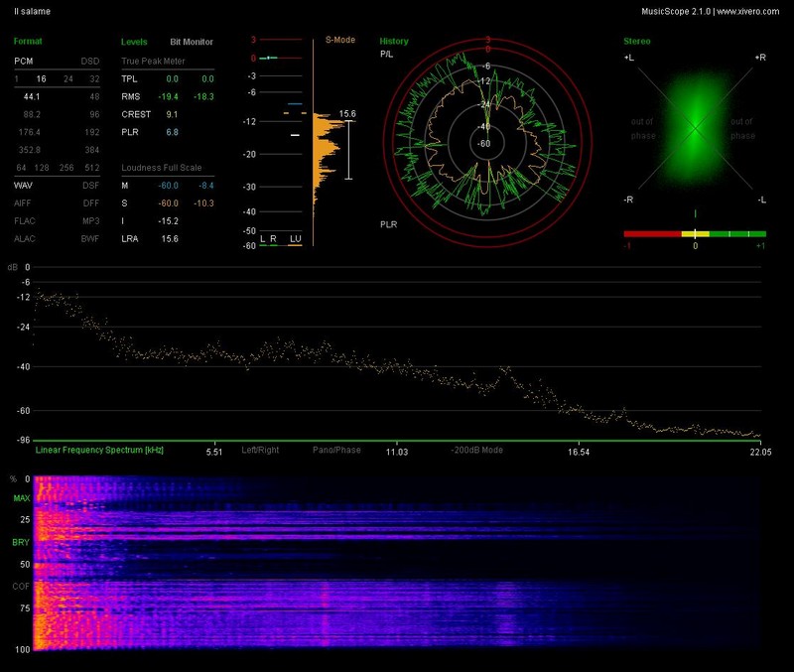
Task: Select the 176.4 sample rate
Action: click(x=30, y=132)
